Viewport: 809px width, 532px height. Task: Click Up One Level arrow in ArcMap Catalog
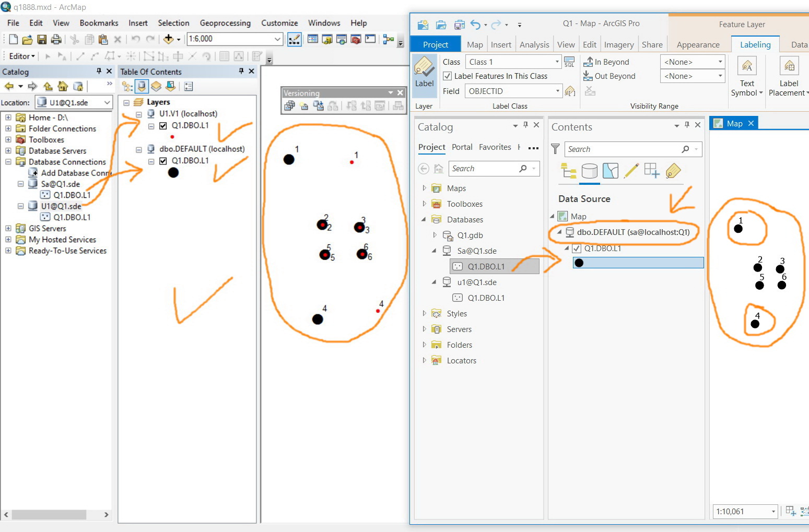[48, 86]
